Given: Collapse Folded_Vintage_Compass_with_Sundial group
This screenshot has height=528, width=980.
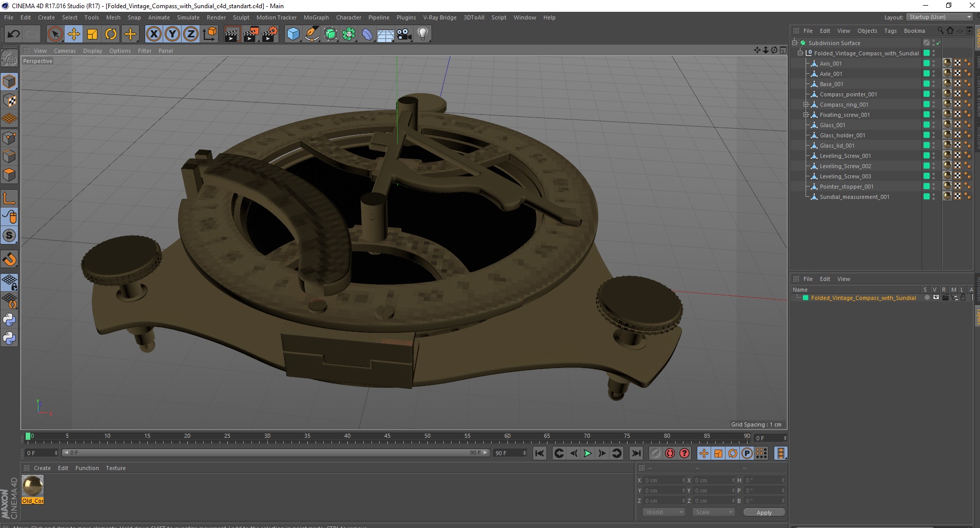Looking at the screenshot, I should point(800,53).
